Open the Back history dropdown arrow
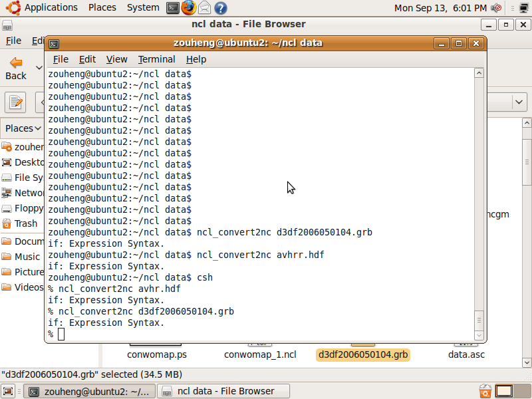532x399 pixels. click(39, 68)
